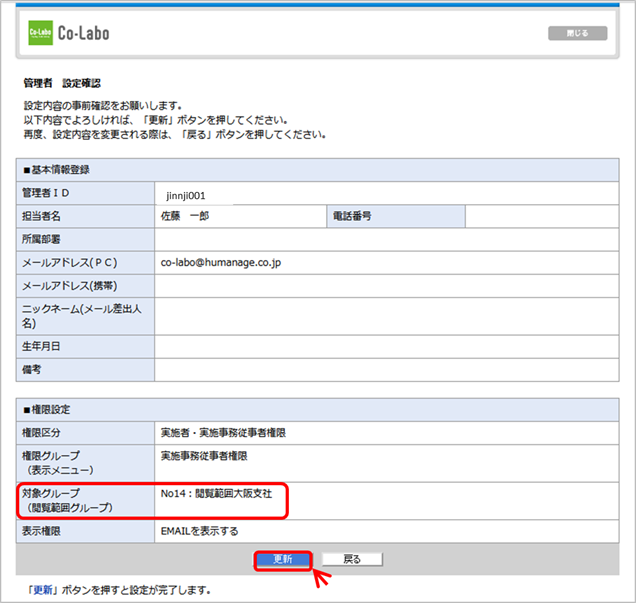
Task: Click the green Co-Labo logo icon
Action: pos(41,33)
